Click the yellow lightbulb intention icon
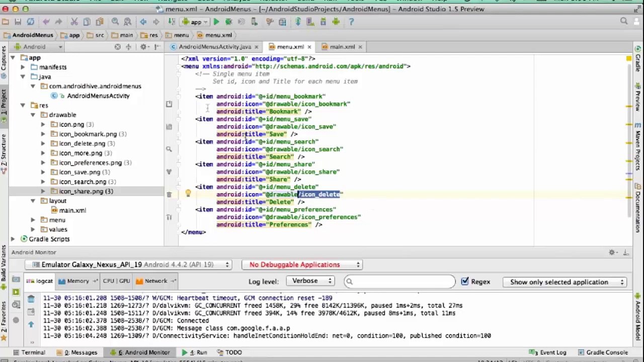644x362 pixels. 188,194
